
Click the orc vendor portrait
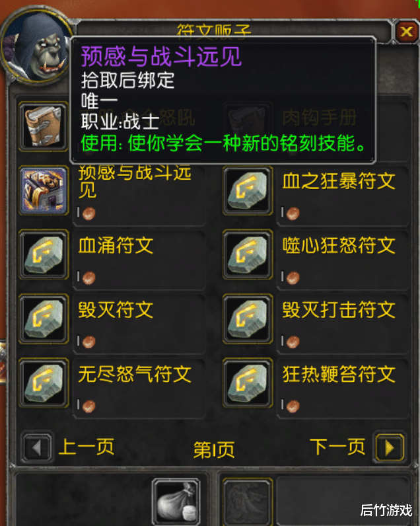click(x=37, y=47)
